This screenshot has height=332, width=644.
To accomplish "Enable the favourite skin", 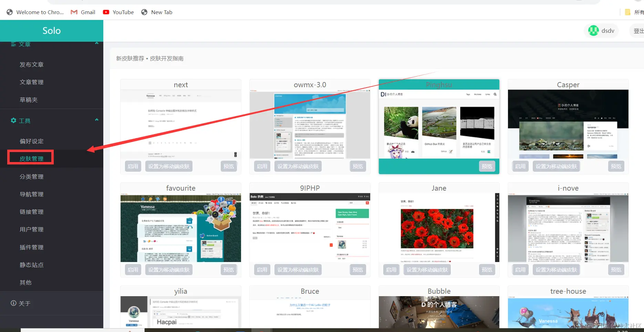I will [133, 270].
